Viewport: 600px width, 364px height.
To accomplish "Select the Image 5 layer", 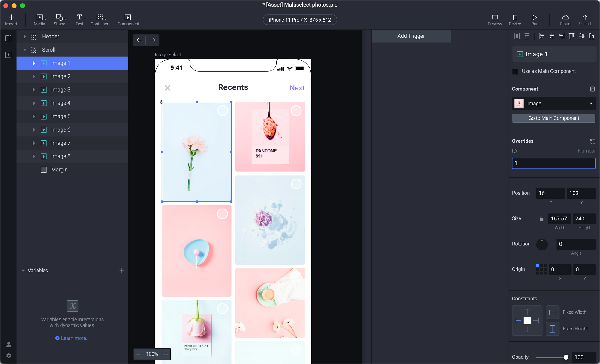I will pyautogui.click(x=61, y=116).
